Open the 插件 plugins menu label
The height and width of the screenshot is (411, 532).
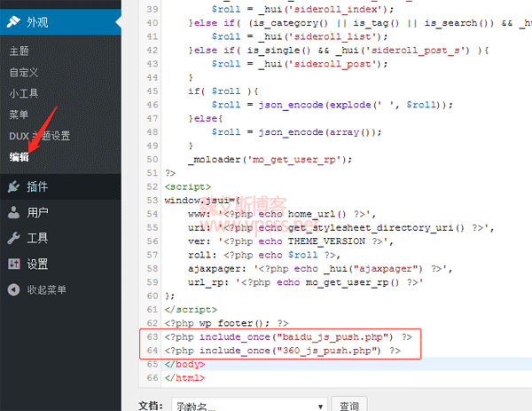pyautogui.click(x=37, y=187)
